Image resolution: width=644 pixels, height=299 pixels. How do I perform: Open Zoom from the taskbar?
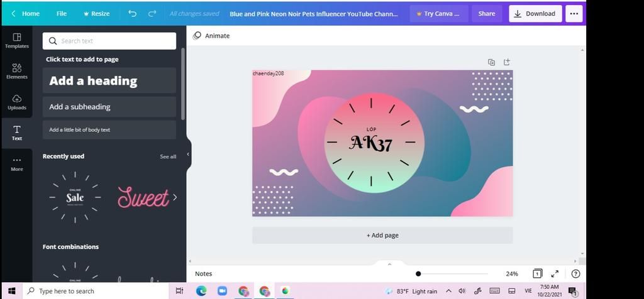coord(222,291)
